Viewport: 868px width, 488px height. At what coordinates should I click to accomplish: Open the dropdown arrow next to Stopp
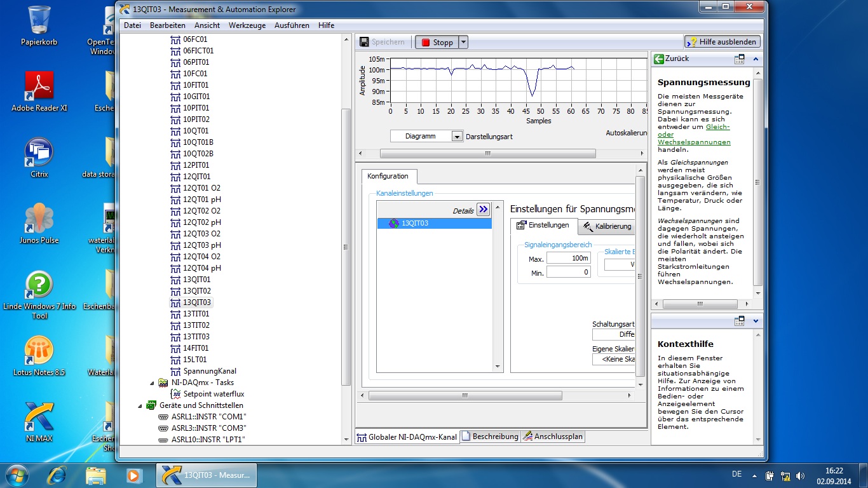click(x=463, y=43)
